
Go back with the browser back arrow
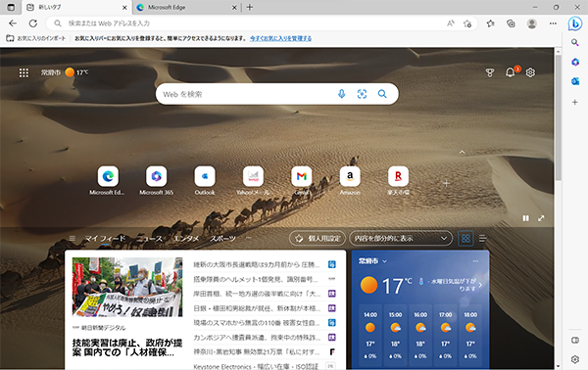tap(13, 23)
